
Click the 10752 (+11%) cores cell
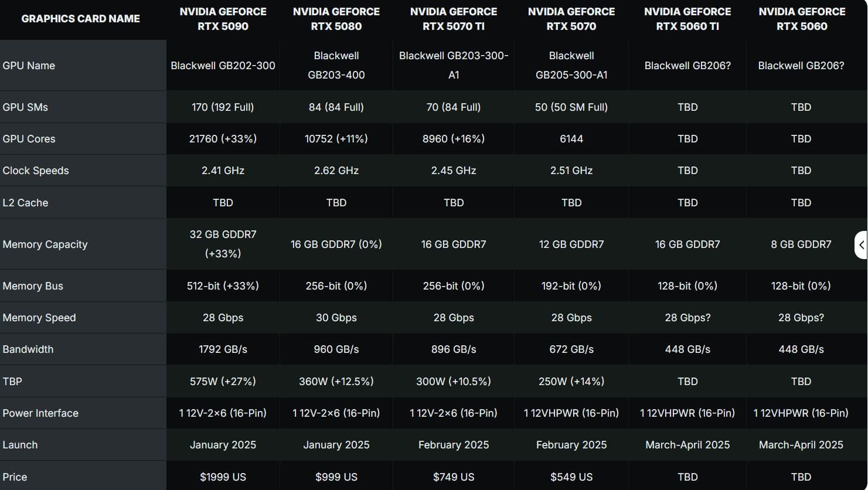[336, 139]
